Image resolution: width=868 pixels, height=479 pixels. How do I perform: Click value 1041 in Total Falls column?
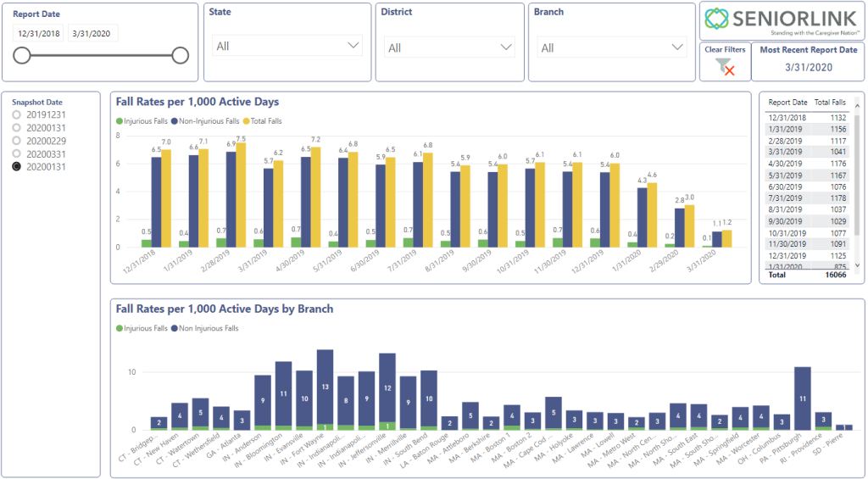tap(838, 152)
